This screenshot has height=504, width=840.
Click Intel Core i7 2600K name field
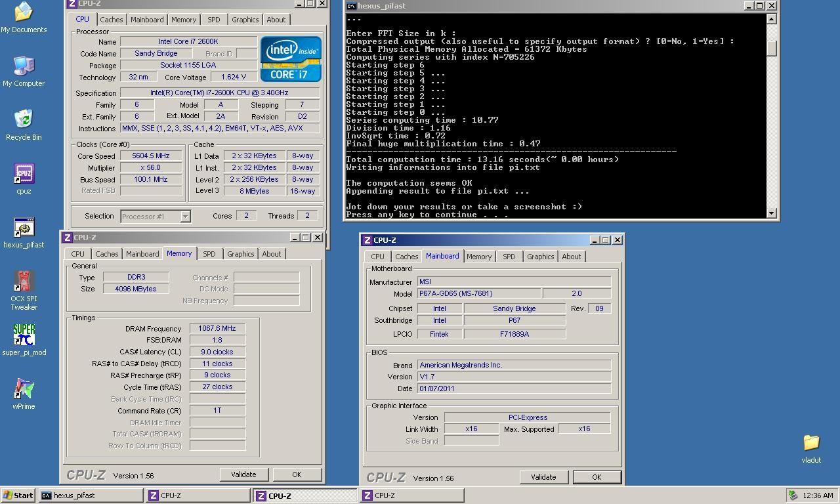[188, 41]
